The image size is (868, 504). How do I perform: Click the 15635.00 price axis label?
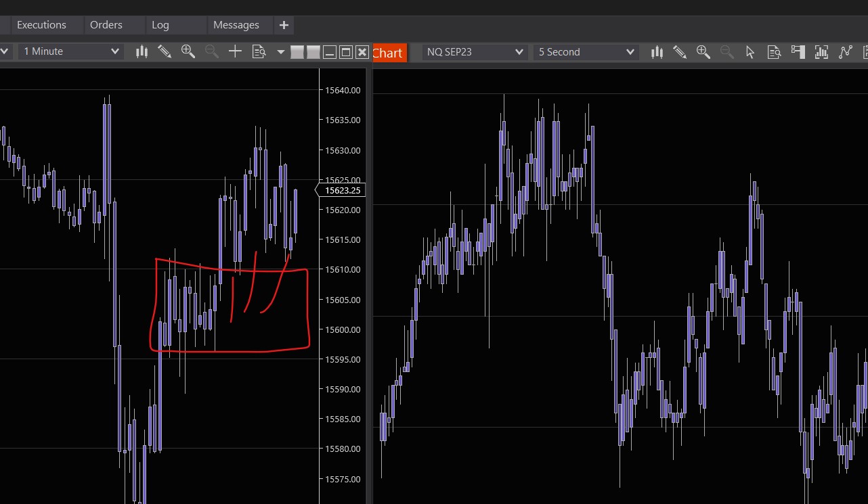(343, 120)
